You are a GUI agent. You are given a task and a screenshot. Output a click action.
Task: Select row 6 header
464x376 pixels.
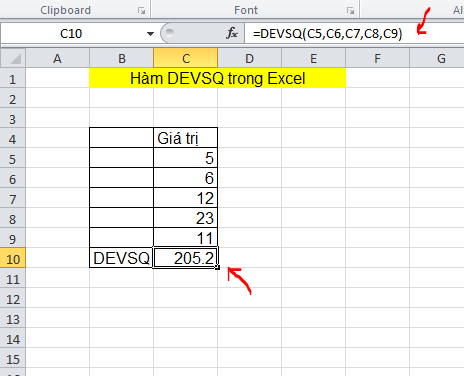coord(13,179)
